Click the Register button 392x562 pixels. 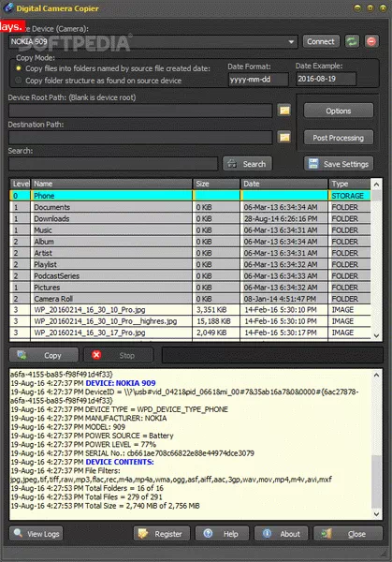[162, 533]
